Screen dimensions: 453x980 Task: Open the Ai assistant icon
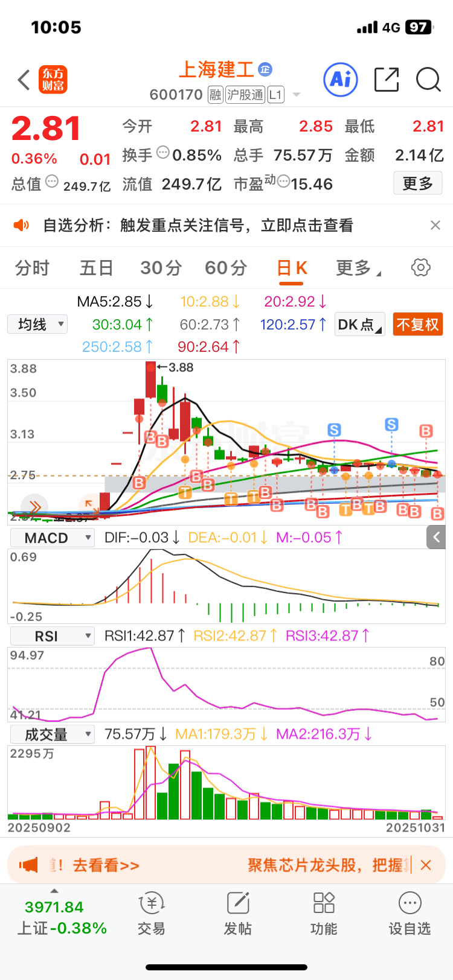pyautogui.click(x=341, y=80)
